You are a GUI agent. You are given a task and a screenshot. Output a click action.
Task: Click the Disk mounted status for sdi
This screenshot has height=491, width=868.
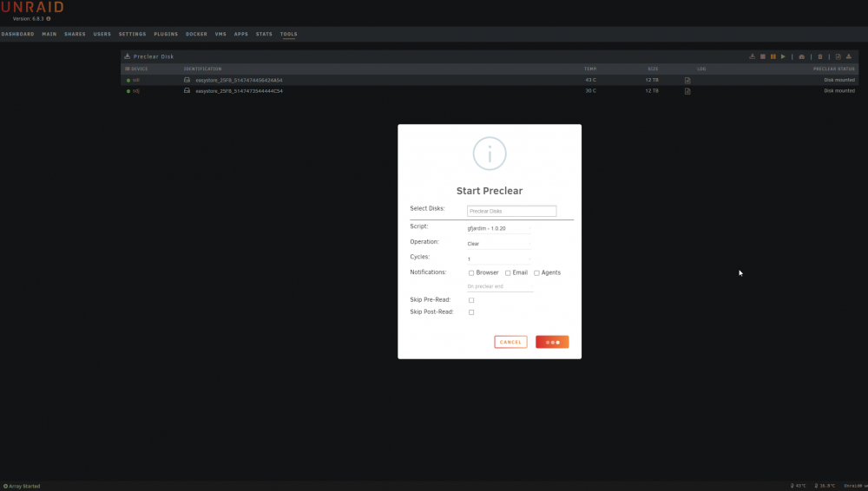click(x=839, y=80)
